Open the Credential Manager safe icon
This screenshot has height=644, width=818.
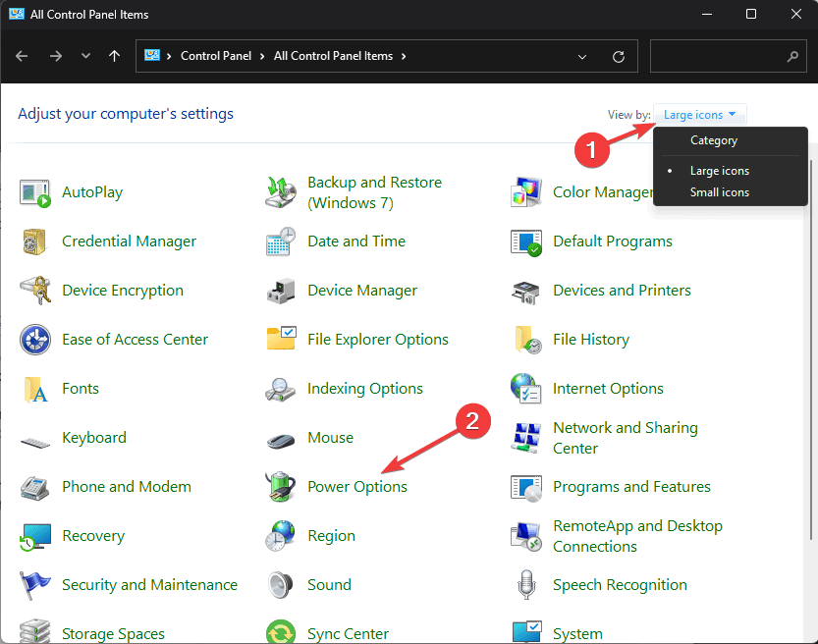[35, 241]
